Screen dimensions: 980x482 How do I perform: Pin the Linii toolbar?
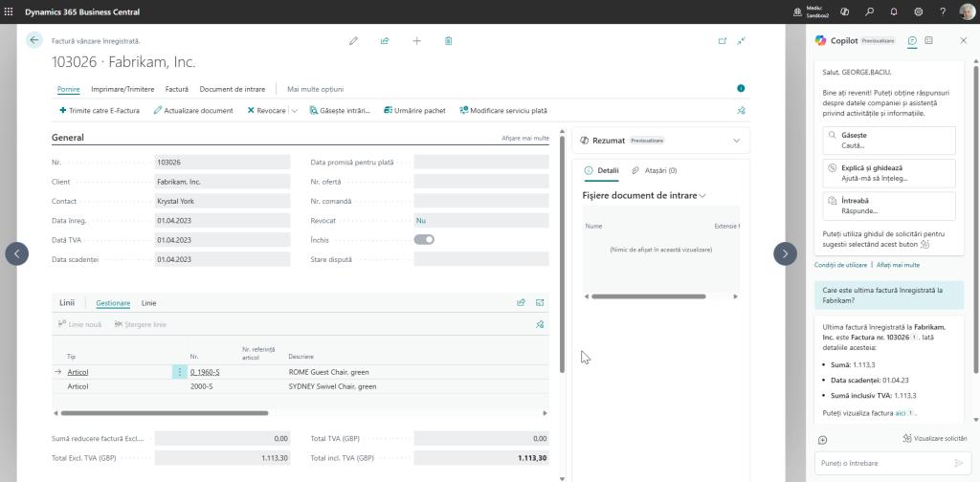(540, 324)
